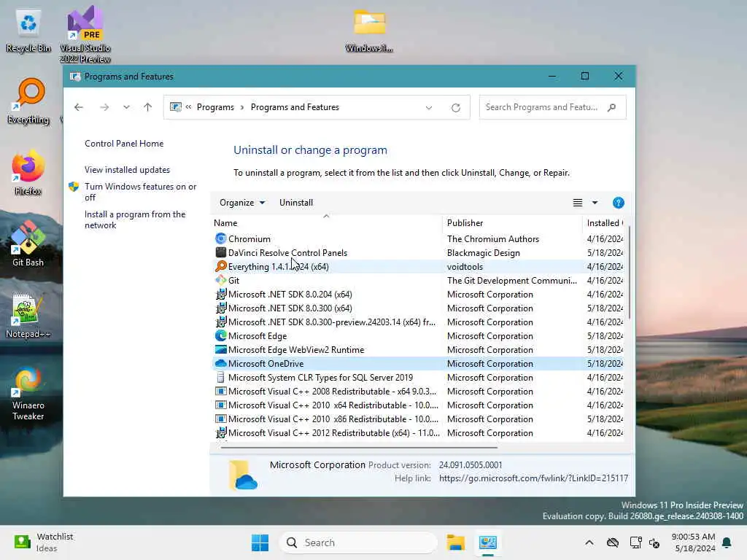The width and height of the screenshot is (747, 560).
Task: Click the Git program icon in list
Action: (220, 281)
